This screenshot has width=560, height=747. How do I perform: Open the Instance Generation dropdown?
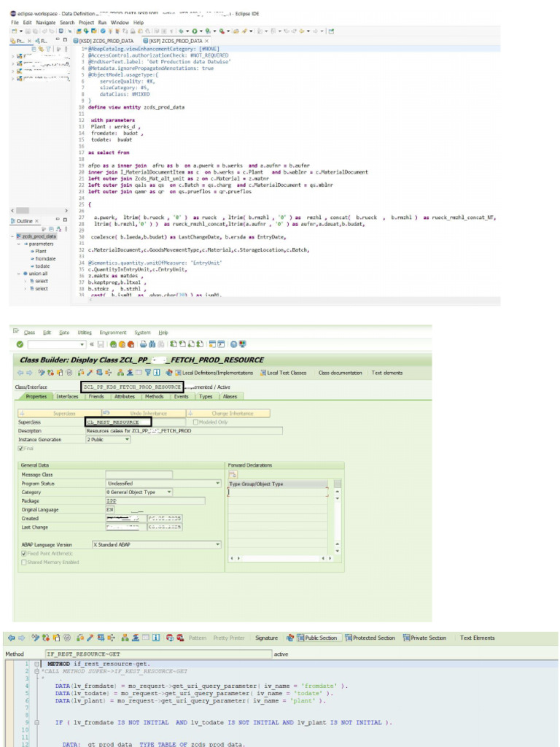coord(127,439)
